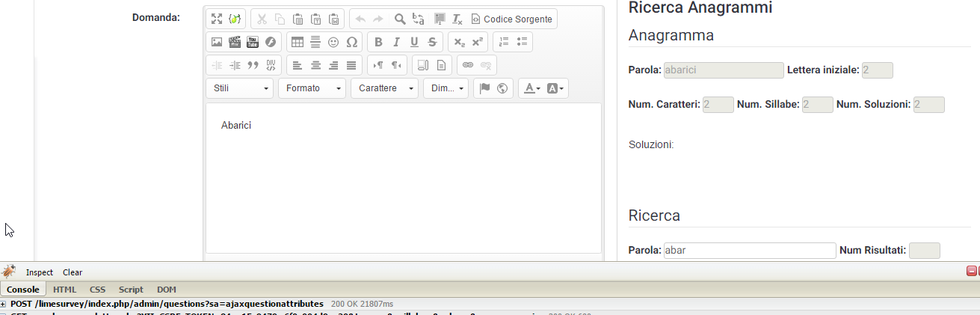This screenshot has width=980, height=315.
Task: Toggle italic formatting
Action: (396, 43)
